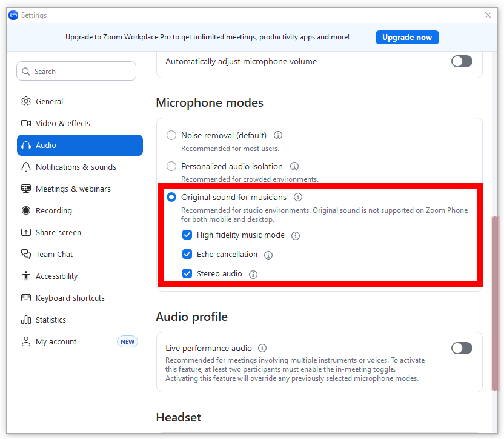504x439 pixels.
Task: Click the Recording record-dot icon
Action: pos(25,210)
